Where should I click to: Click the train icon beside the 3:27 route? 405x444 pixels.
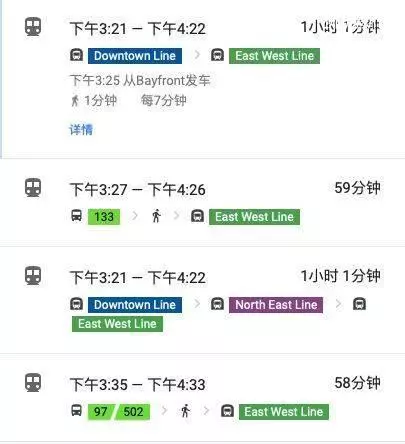pyautogui.click(x=33, y=187)
